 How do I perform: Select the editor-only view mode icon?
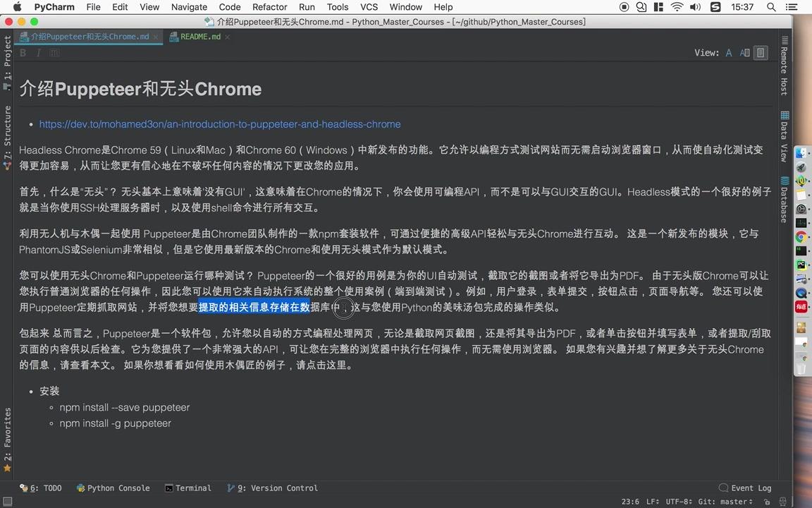[x=729, y=53]
